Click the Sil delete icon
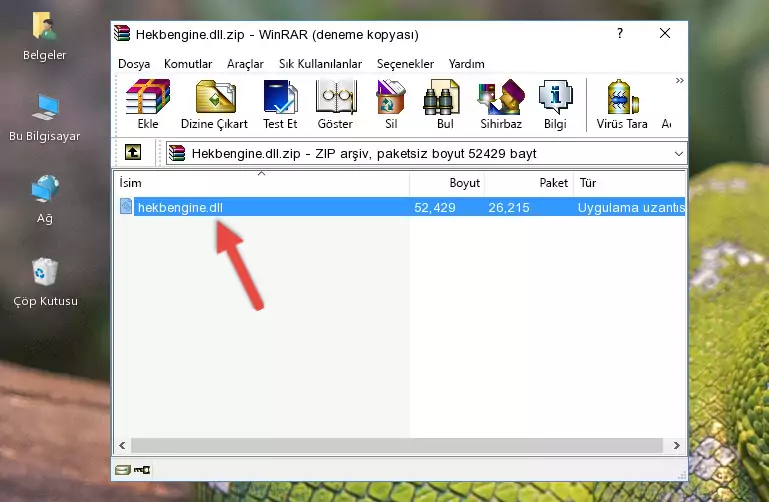 click(x=391, y=104)
